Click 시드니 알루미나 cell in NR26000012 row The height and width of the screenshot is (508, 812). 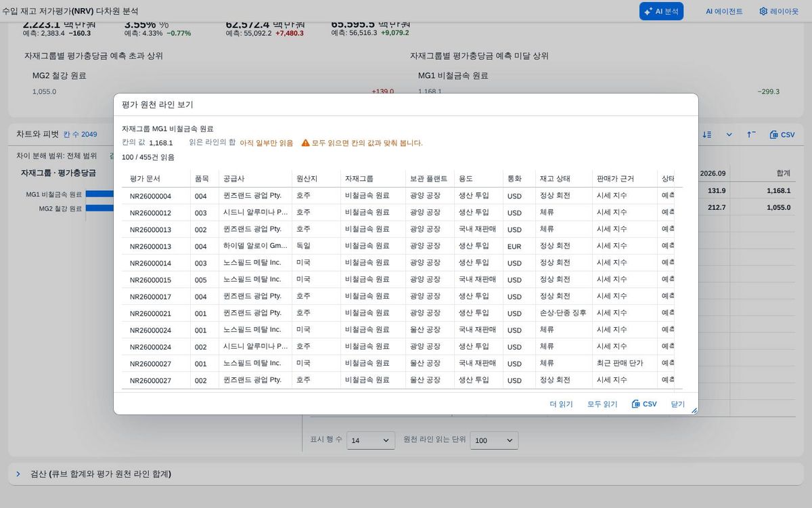(x=255, y=213)
